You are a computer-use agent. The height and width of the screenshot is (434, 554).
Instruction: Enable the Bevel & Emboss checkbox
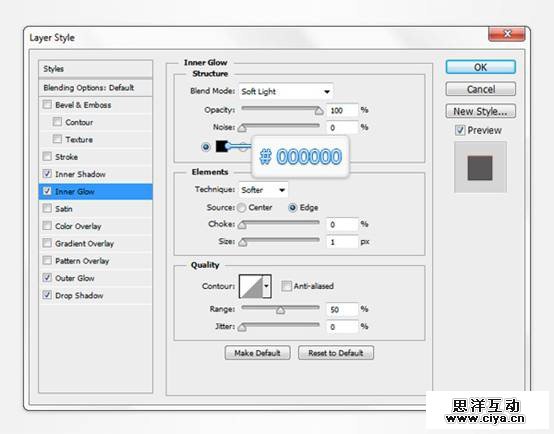pyautogui.click(x=47, y=105)
